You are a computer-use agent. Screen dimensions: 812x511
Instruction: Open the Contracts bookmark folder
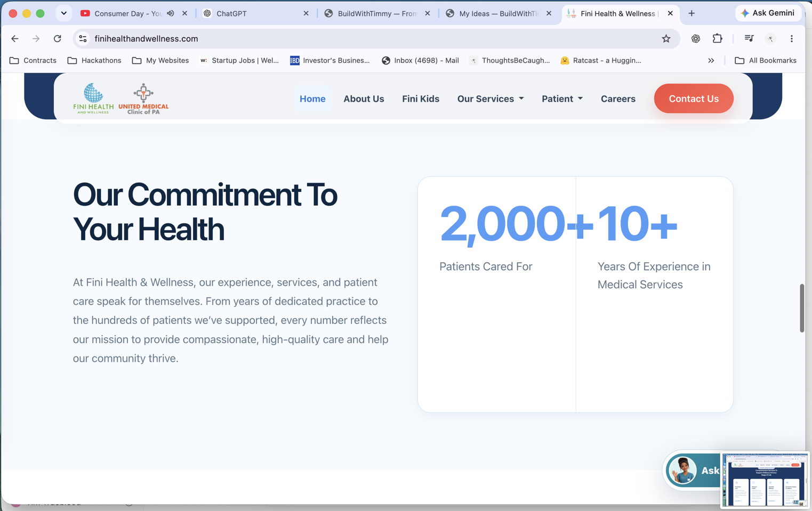[33, 61]
